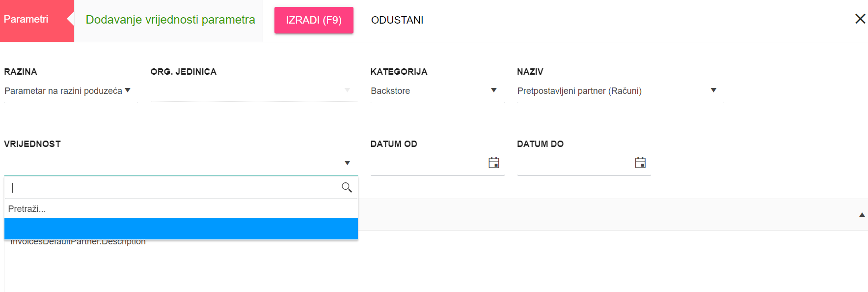The width and height of the screenshot is (868, 292).
Task: Open the Org. jedinica dropdown
Action: (x=347, y=90)
